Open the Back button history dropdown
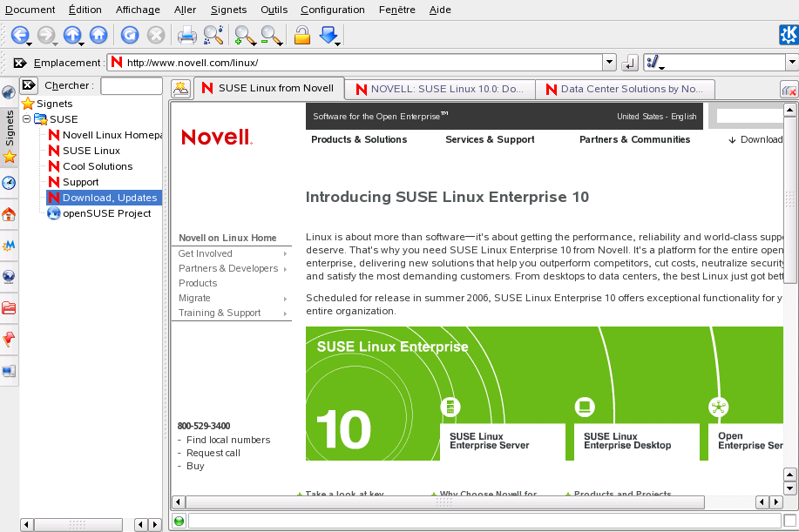799x532 pixels. coord(29,44)
